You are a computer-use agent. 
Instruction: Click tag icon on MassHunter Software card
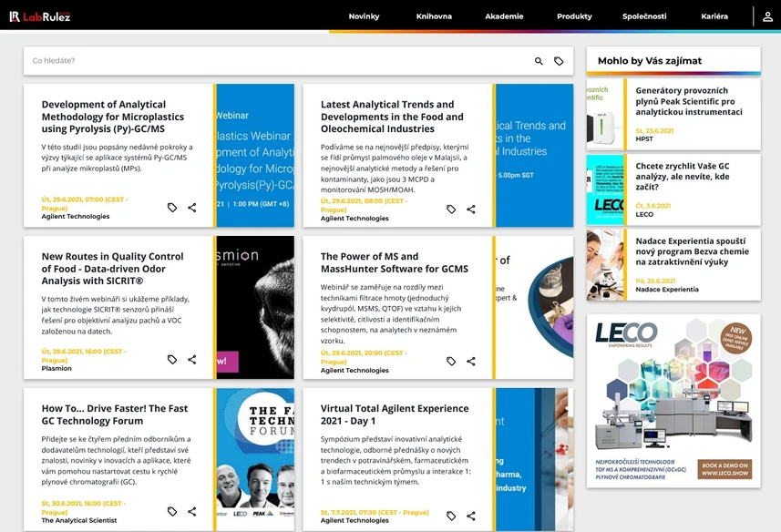click(451, 361)
